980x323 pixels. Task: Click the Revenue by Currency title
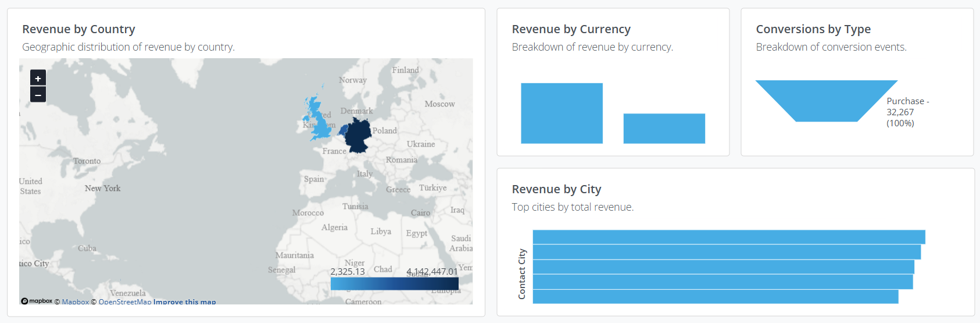[571, 29]
